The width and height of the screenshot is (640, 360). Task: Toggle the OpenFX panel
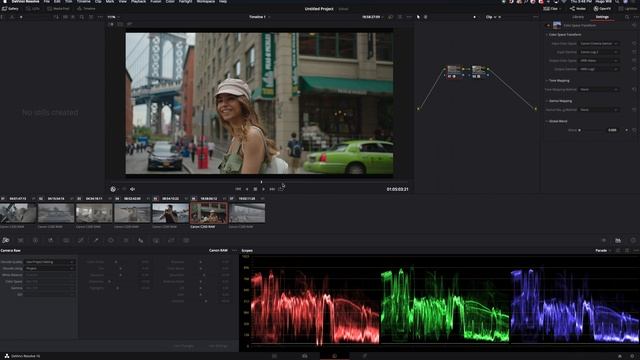tap(602, 9)
